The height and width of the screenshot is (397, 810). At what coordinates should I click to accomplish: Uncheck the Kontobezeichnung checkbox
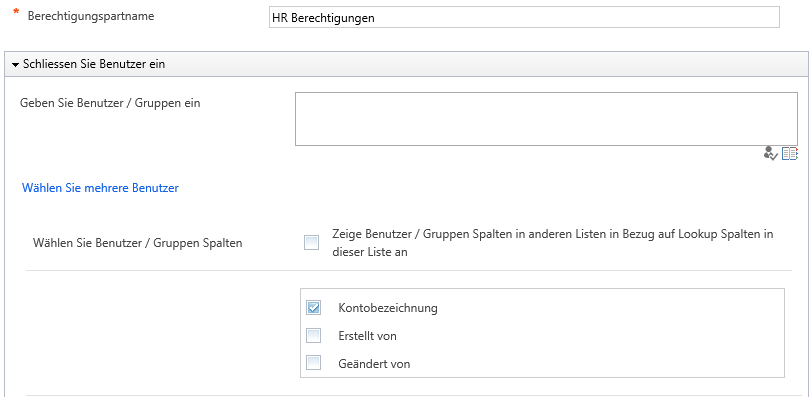pos(314,308)
